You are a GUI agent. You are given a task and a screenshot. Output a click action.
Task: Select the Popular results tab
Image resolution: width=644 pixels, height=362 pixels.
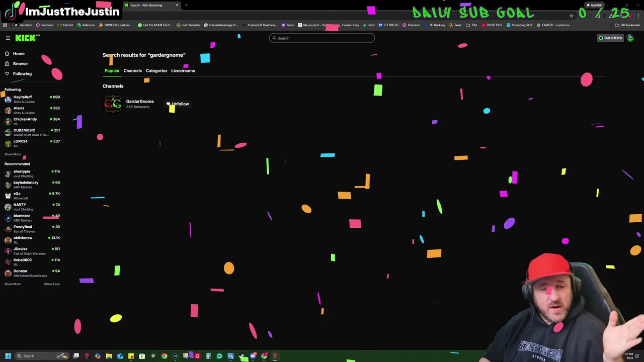[112, 71]
